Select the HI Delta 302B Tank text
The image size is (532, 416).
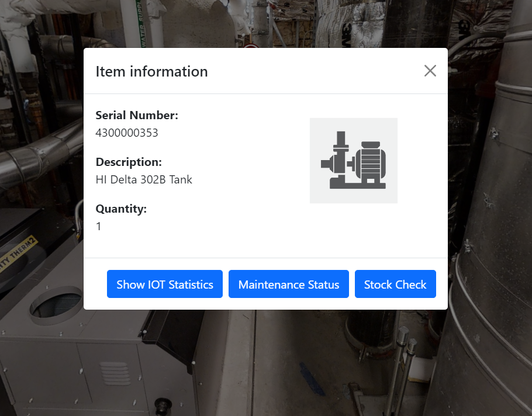coord(144,180)
